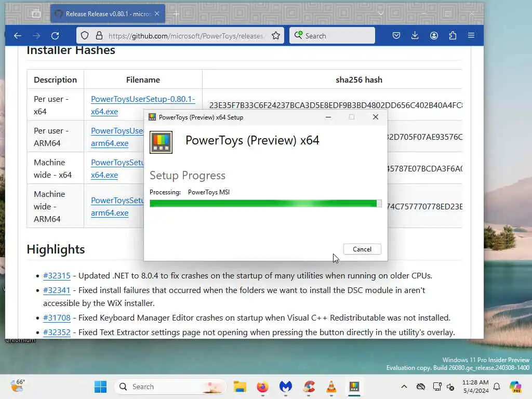Open PowerToysUserSetup-0.80.1-x64.exe link

pos(143,105)
